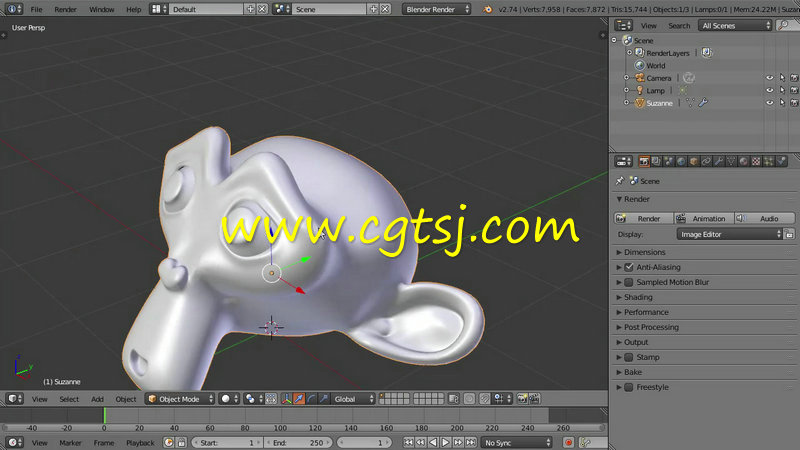Click the OpenGL render animation clapper icon

click(x=534, y=399)
